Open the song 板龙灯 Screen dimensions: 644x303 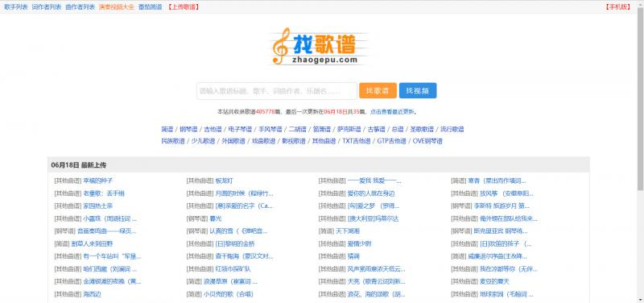tap(225, 181)
